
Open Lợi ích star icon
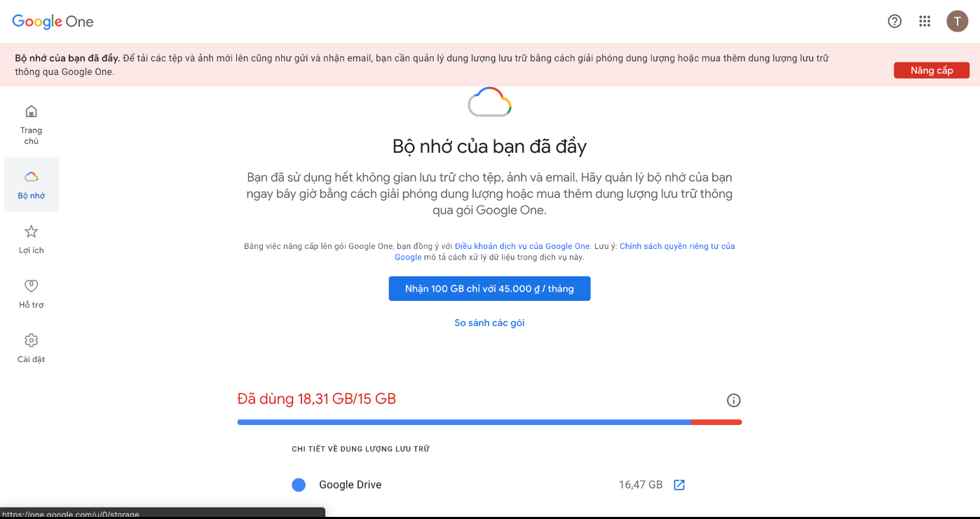pyautogui.click(x=32, y=231)
